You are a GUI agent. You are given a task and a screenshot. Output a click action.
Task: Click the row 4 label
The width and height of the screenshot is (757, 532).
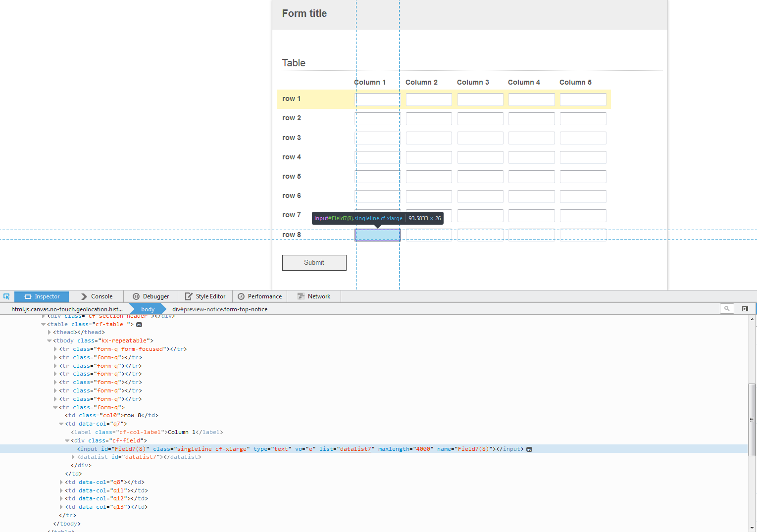pos(292,157)
